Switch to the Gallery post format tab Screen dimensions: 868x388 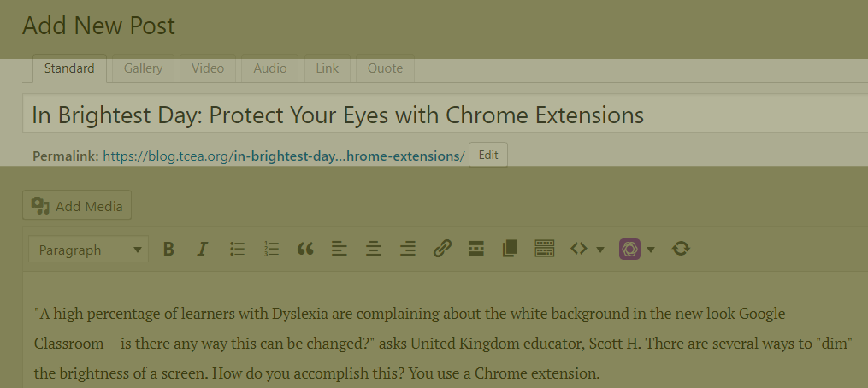pyautogui.click(x=144, y=68)
